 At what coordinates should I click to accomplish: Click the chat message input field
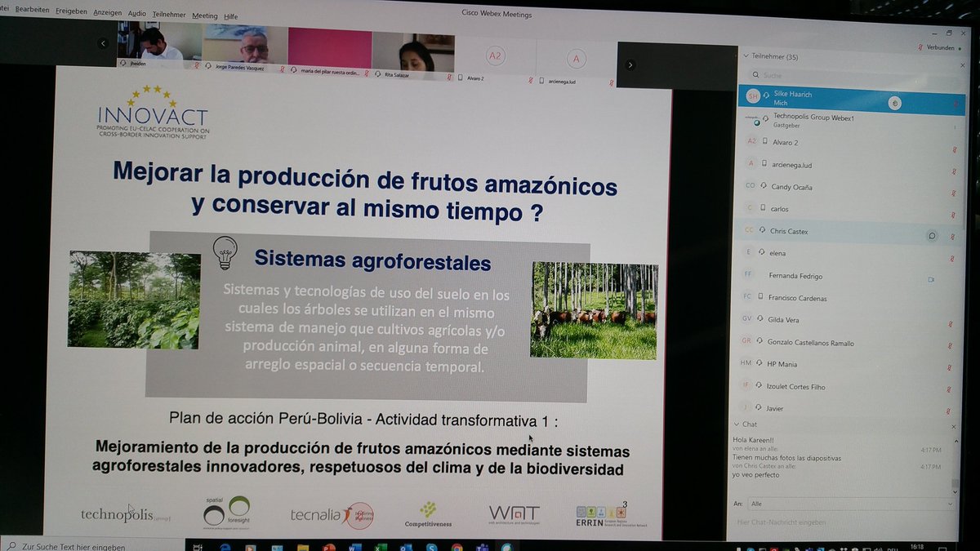pyautogui.click(x=841, y=522)
